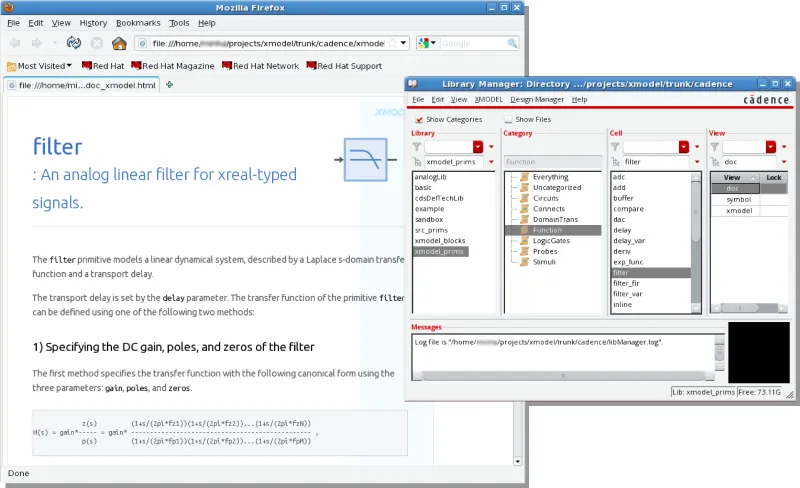
Task: Expand Library filter dropdown arrow
Action: (491, 147)
